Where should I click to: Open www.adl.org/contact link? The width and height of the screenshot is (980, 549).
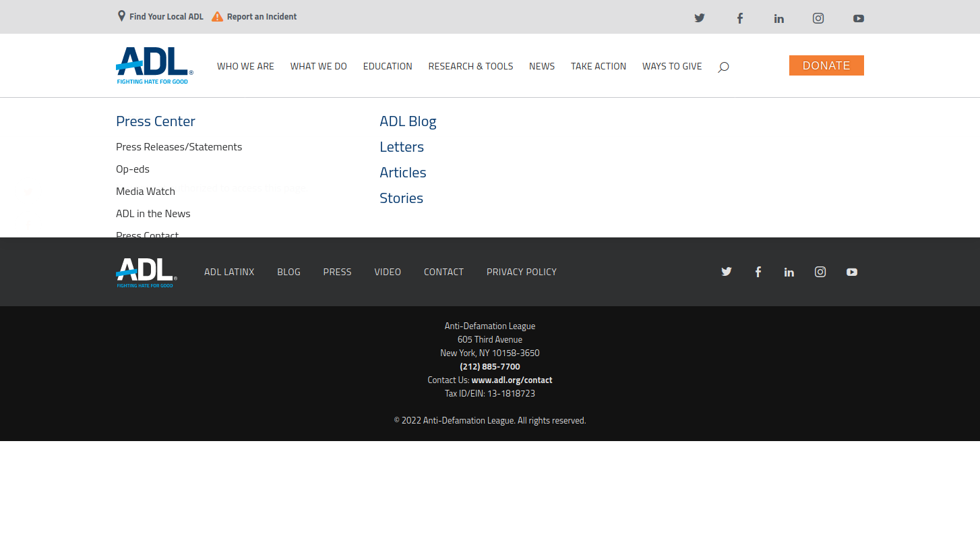point(512,380)
